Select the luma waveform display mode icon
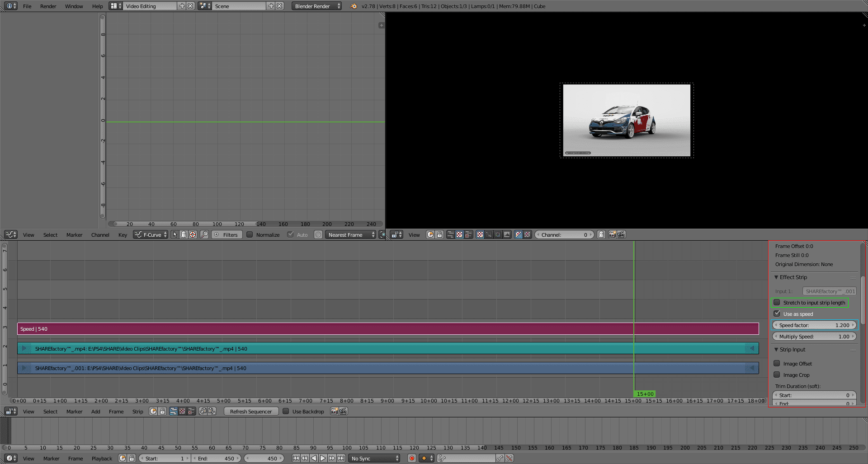The width and height of the screenshot is (868, 464). click(489, 234)
